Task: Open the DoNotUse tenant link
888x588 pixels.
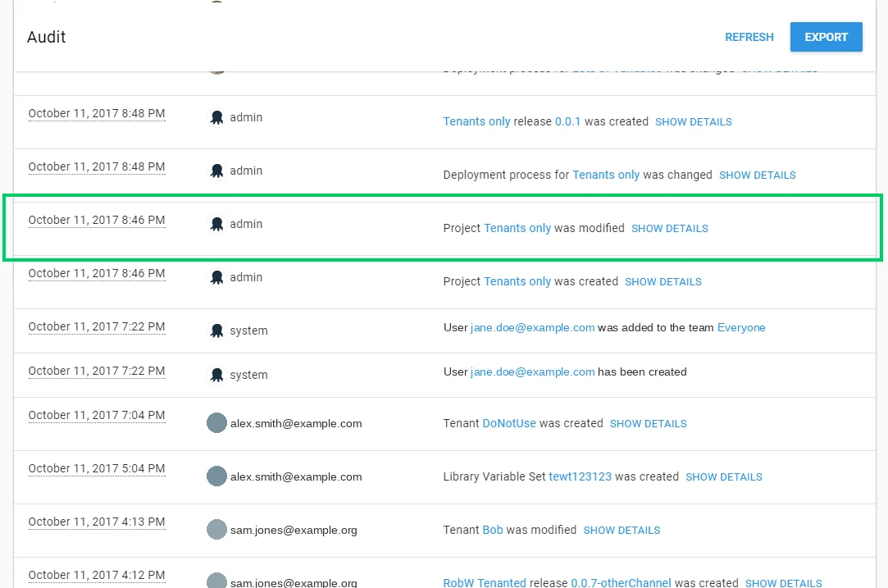Action: [x=508, y=423]
